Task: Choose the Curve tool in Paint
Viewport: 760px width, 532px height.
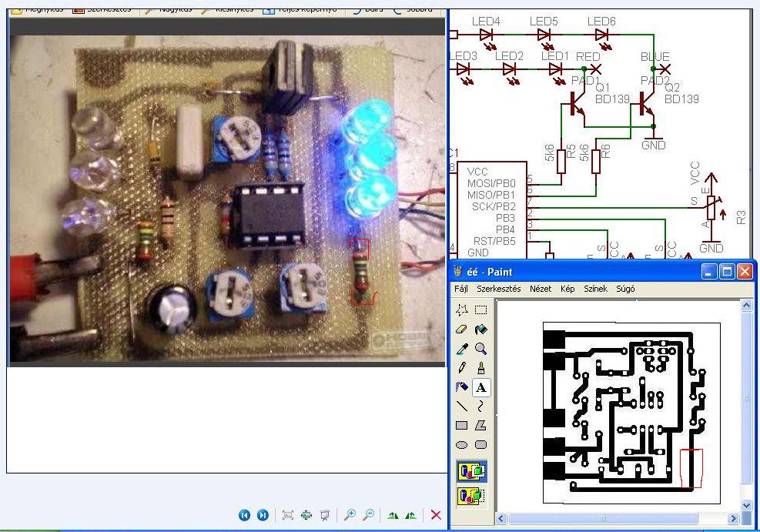Action: (480, 406)
